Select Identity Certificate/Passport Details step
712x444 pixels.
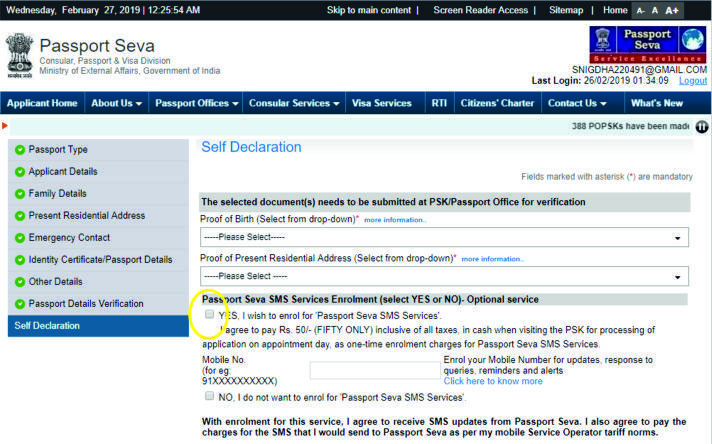point(98,260)
